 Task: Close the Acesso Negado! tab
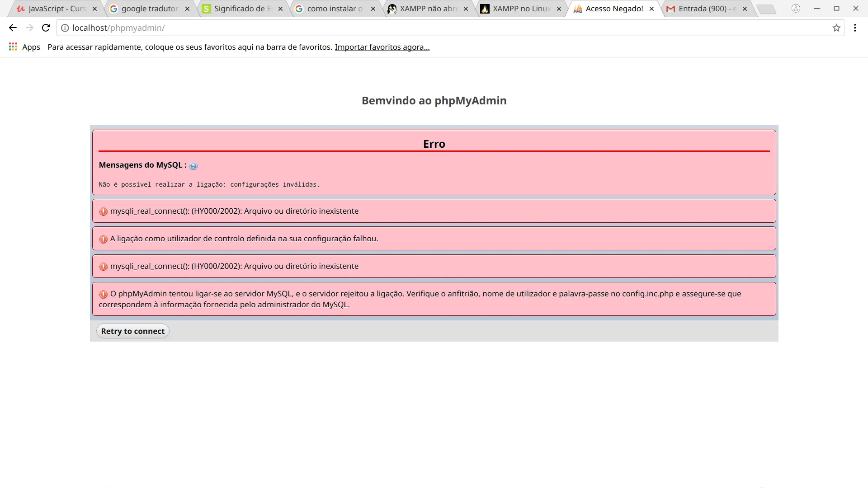coord(651,9)
